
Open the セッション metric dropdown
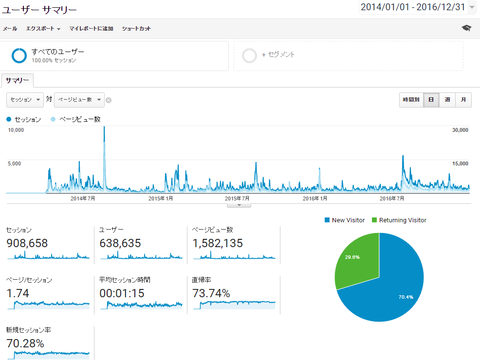(x=25, y=100)
